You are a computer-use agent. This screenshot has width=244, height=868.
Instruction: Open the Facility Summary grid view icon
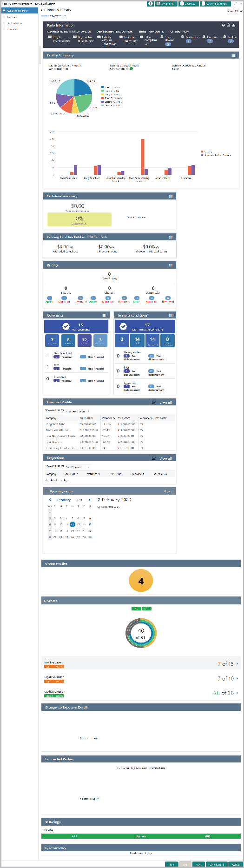coord(233,55)
